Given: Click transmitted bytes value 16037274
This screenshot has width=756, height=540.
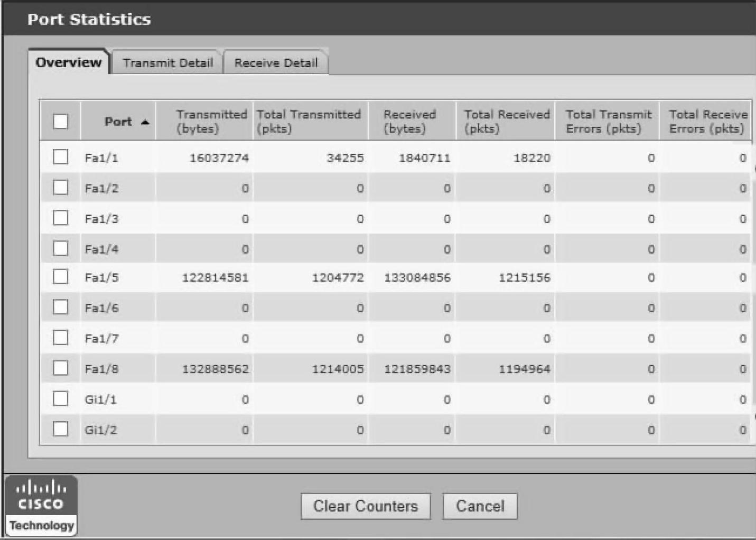Looking at the screenshot, I should pos(219,158).
